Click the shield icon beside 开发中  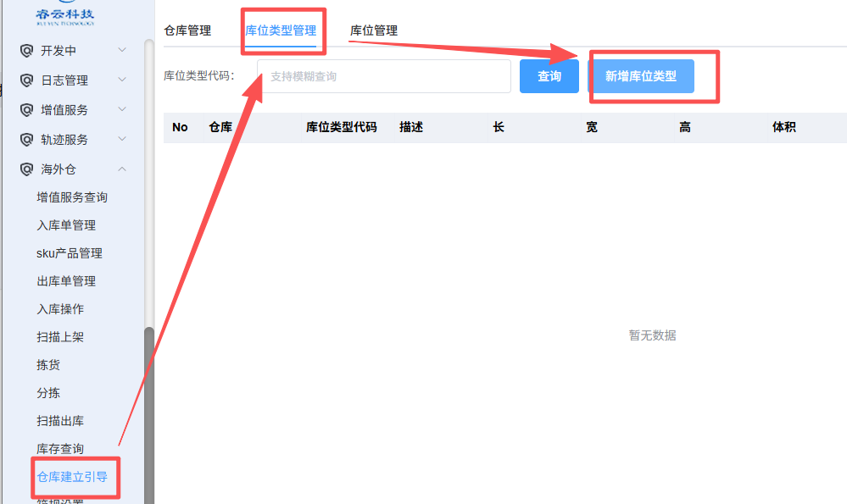coord(26,51)
